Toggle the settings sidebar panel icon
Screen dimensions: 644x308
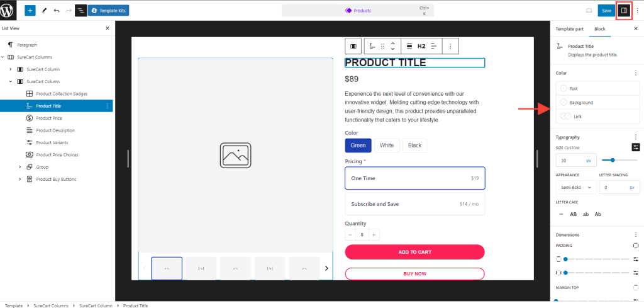pos(624,11)
